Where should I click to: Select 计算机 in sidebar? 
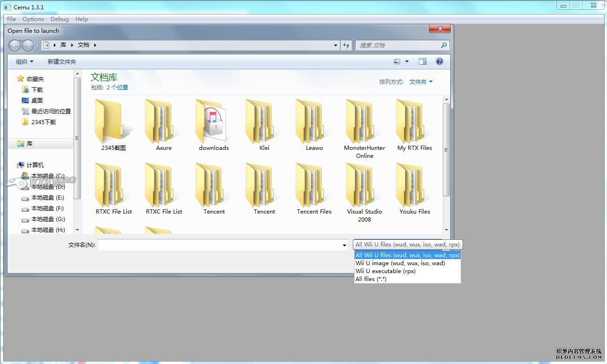click(30, 165)
